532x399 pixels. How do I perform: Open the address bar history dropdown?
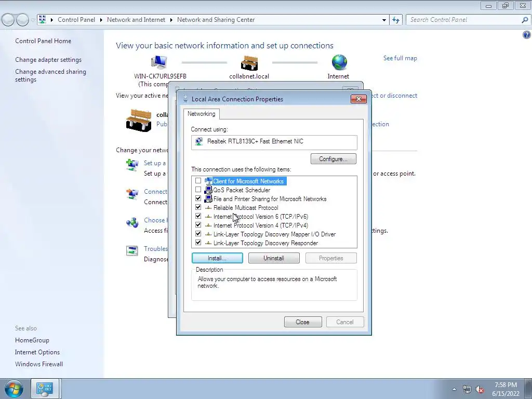click(x=384, y=20)
